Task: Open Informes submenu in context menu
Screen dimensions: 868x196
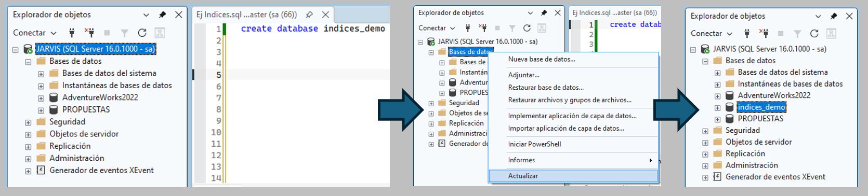Action: pyautogui.click(x=573, y=160)
